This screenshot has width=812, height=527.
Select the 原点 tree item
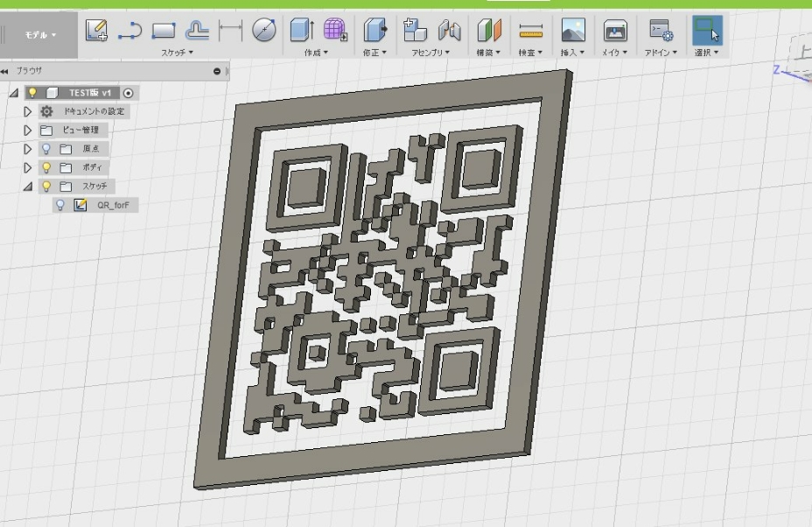point(91,149)
